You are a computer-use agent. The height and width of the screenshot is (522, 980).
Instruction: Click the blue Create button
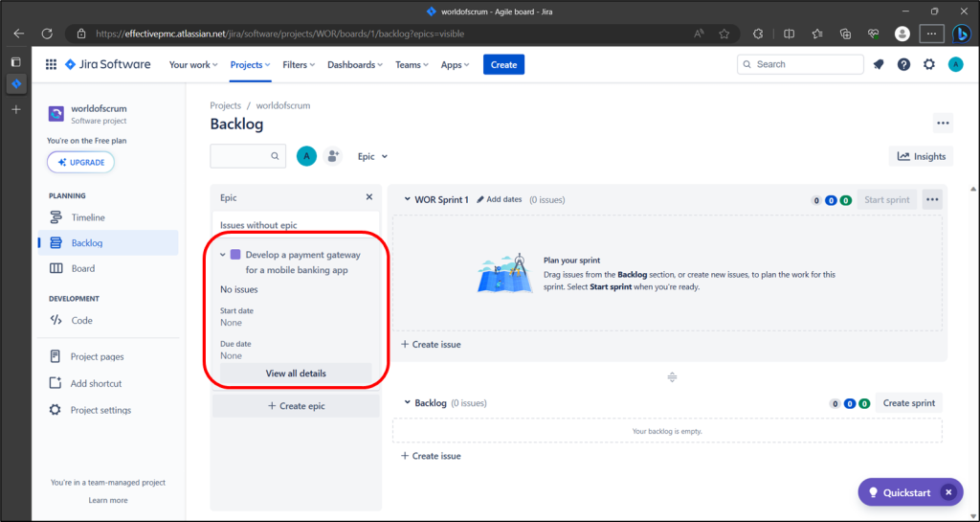[503, 64]
